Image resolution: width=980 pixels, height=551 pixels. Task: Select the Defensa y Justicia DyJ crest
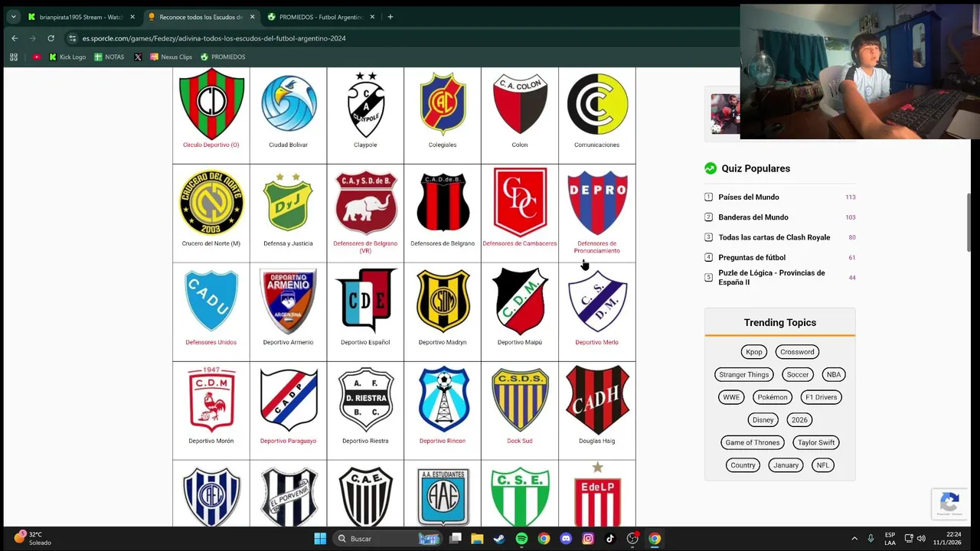click(x=289, y=202)
